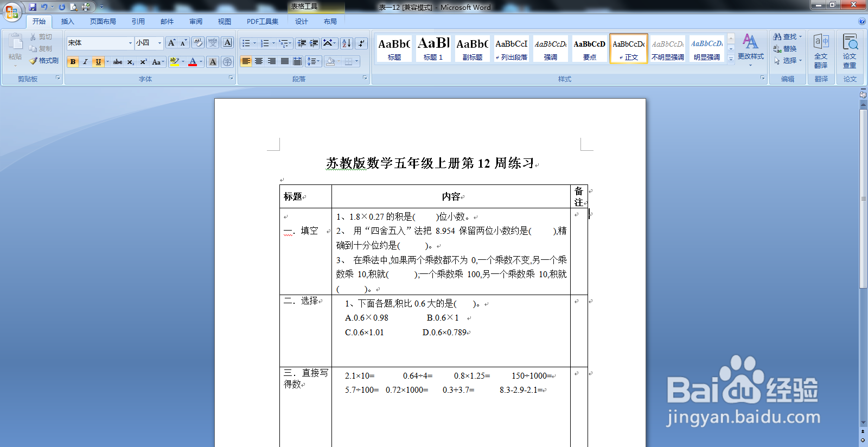
Task: Click the quick print icon in the quick access toolbar
Action: pos(86,7)
